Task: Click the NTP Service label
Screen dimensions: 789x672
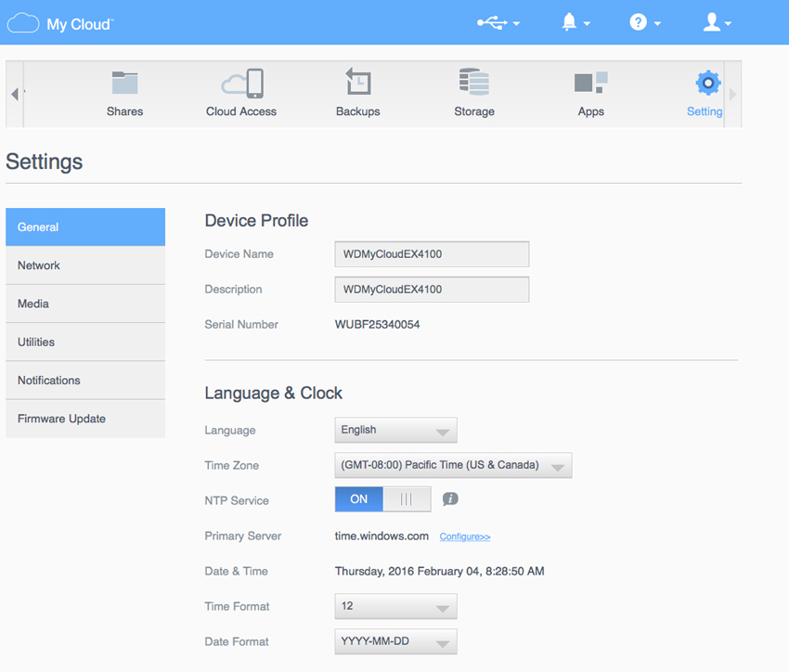Action: pos(237,500)
